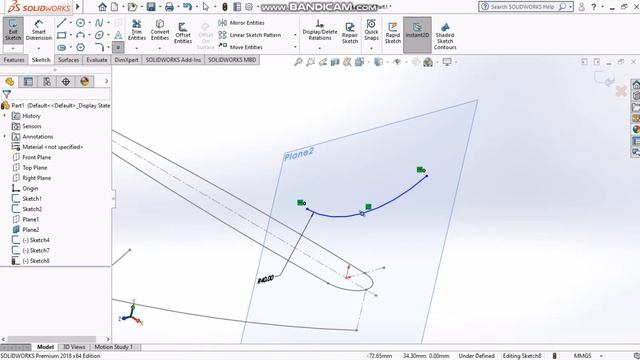
Task: Open DimXpertManager panel tab
Action: click(66, 82)
